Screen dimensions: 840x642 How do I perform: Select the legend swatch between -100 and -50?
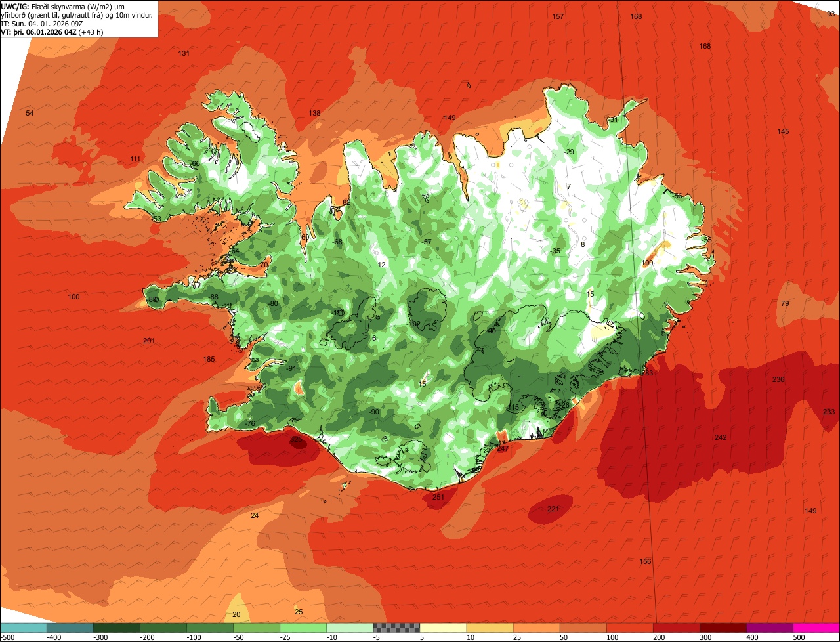tap(210, 628)
